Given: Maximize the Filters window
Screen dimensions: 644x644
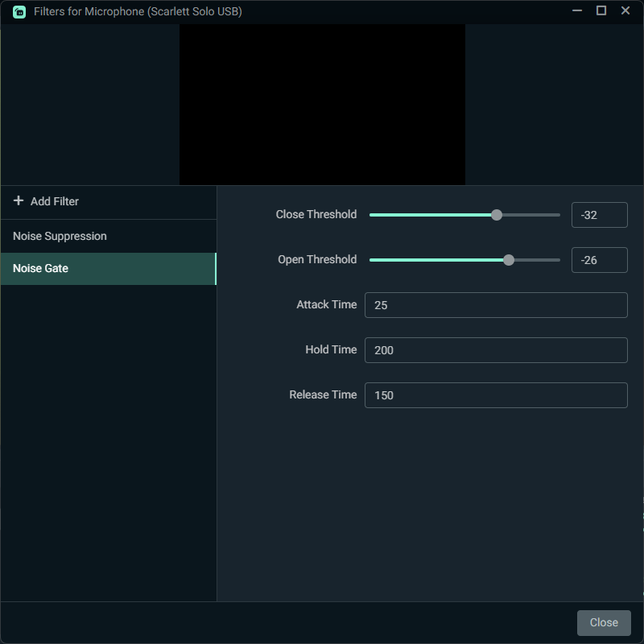Looking at the screenshot, I should (601, 11).
